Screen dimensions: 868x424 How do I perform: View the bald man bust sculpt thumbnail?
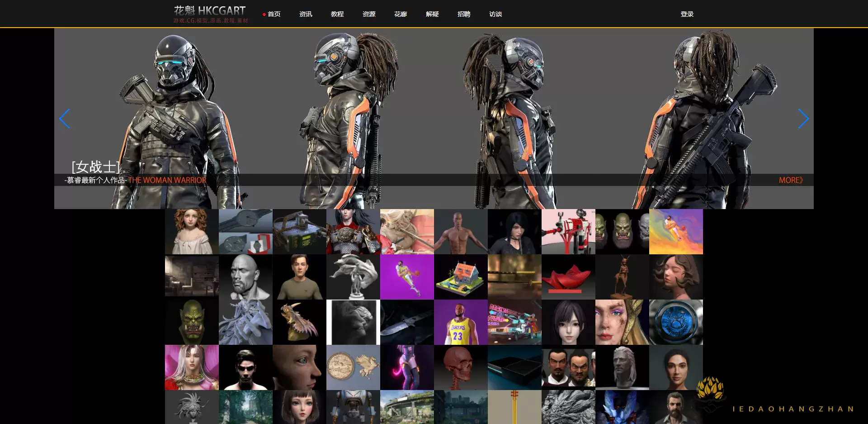pos(245,277)
